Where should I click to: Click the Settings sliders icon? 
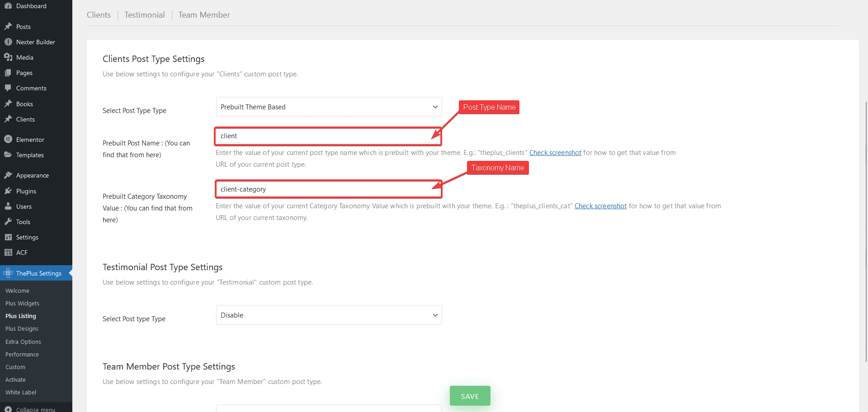tap(8, 237)
